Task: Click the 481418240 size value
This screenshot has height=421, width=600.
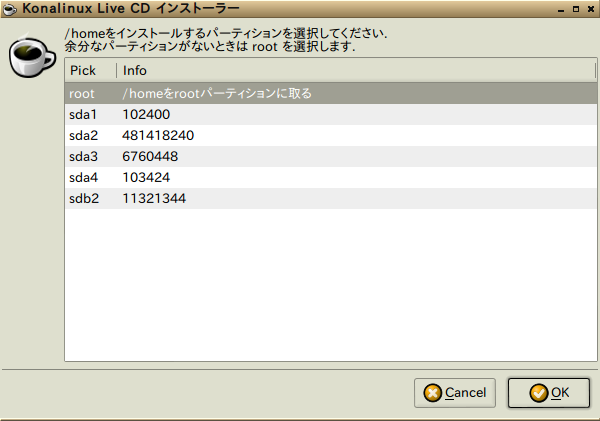Action: 158,135
